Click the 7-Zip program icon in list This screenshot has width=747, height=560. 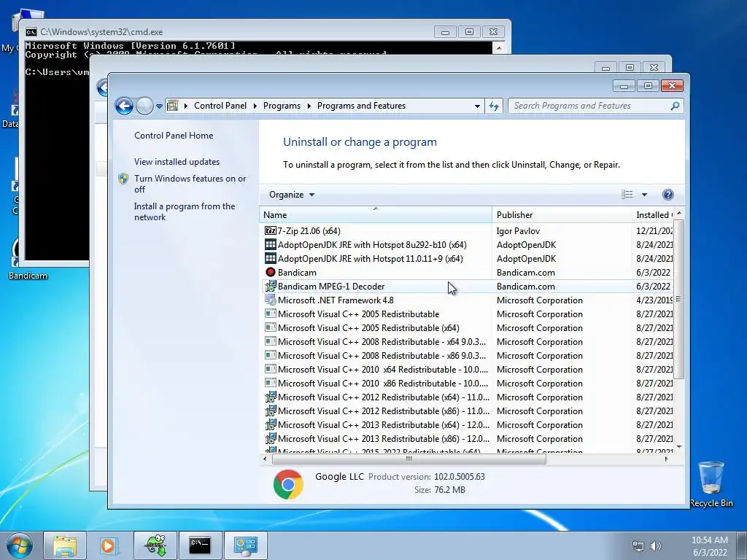point(270,231)
